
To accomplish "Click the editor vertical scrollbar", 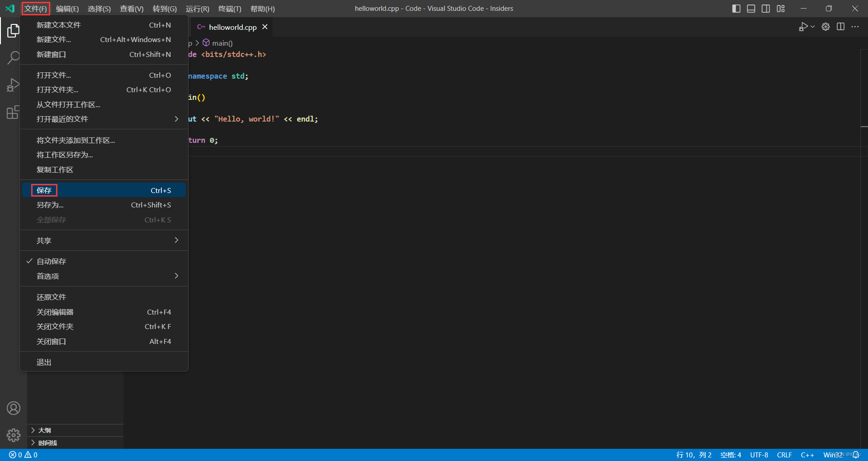I will click(x=864, y=90).
